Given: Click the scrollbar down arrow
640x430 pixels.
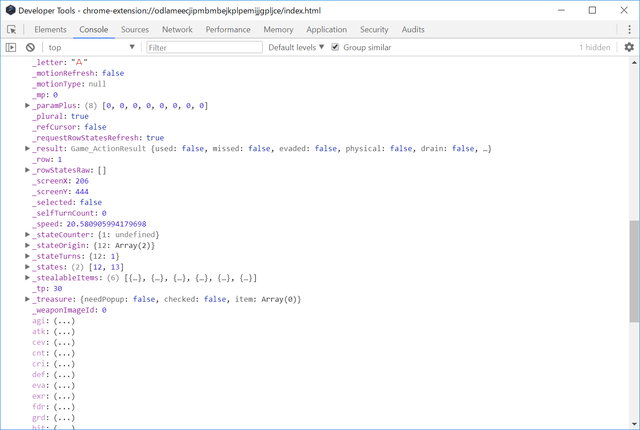Looking at the screenshot, I should tap(634, 424).
